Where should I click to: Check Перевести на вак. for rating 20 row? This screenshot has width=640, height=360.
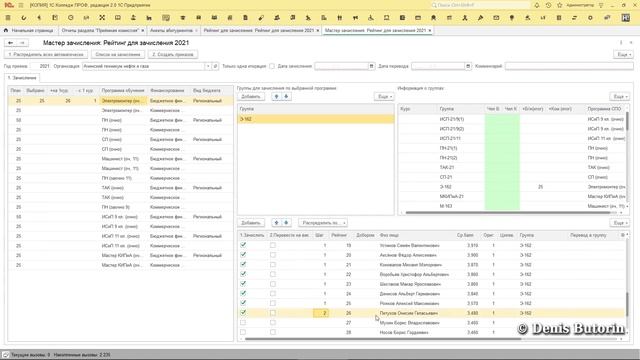[x=273, y=255]
